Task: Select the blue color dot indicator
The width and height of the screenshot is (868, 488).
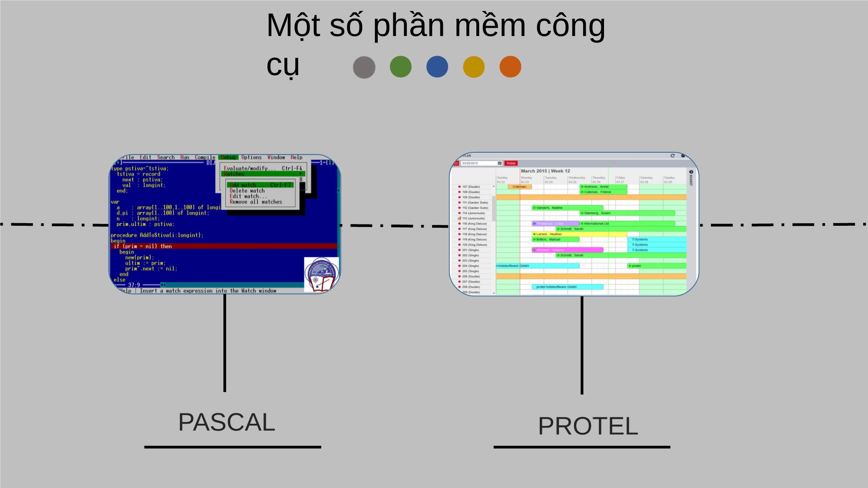Action: click(x=436, y=66)
